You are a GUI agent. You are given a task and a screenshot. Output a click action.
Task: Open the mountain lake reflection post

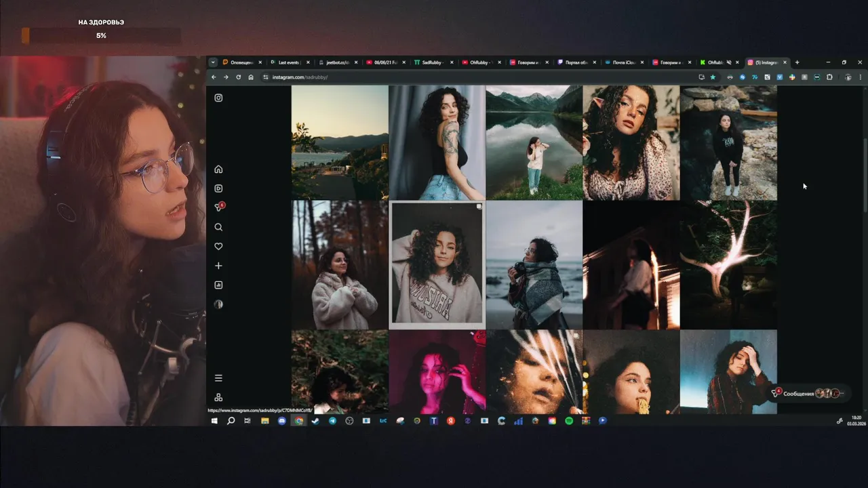[534, 142]
